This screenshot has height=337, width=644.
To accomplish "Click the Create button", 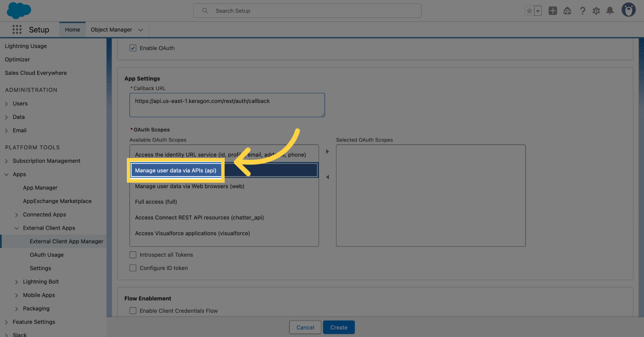I will 339,327.
